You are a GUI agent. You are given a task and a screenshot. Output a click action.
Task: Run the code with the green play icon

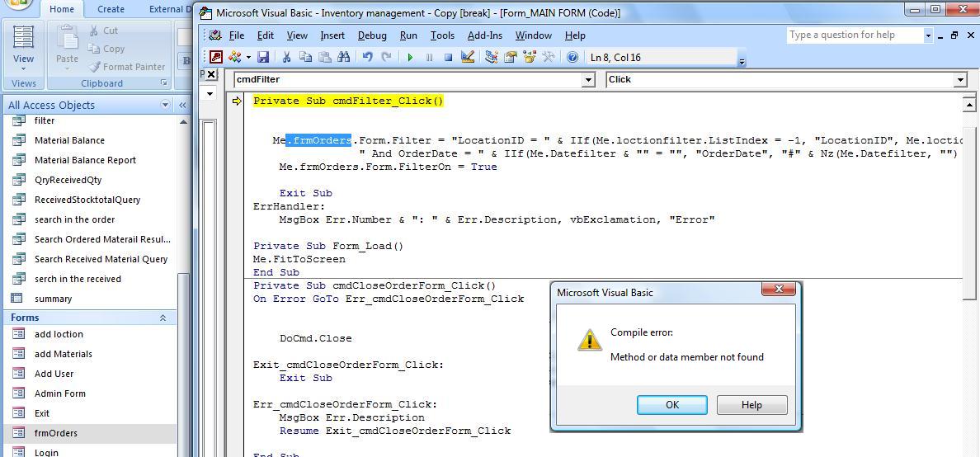tap(410, 58)
